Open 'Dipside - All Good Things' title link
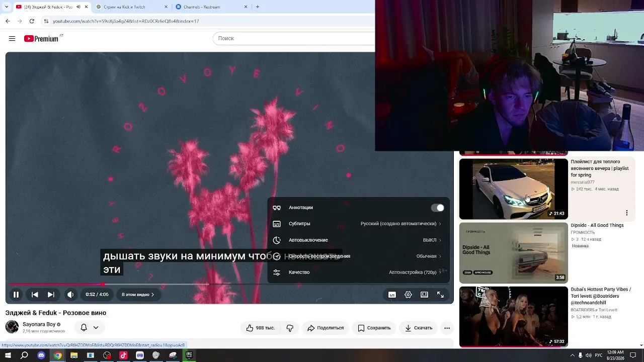This screenshot has width=644, height=362. pyautogui.click(x=597, y=225)
